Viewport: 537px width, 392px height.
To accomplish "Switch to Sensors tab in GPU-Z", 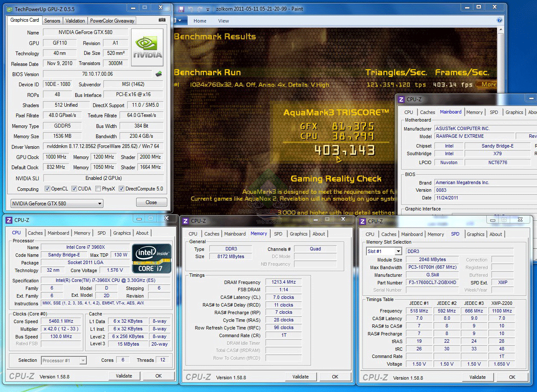I will 52,20.
